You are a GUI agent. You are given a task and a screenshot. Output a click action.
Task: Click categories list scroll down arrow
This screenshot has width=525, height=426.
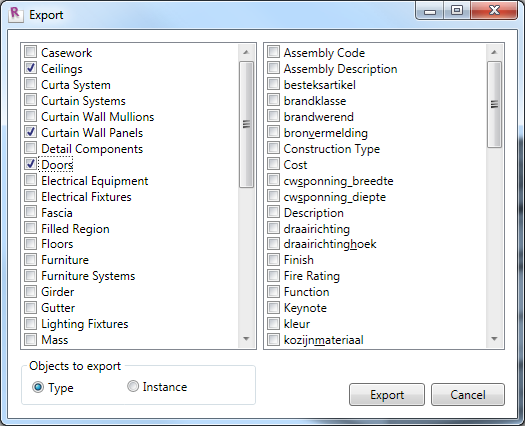pyautogui.click(x=246, y=339)
